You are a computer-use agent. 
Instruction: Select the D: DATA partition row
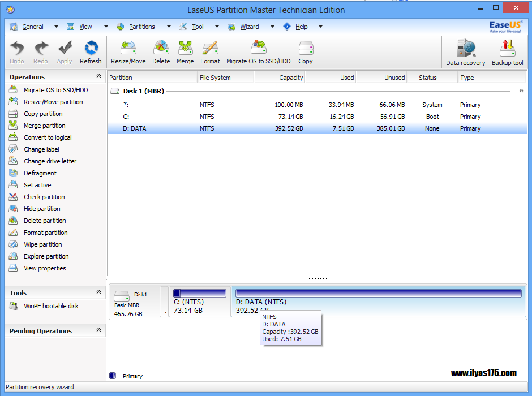click(318, 128)
